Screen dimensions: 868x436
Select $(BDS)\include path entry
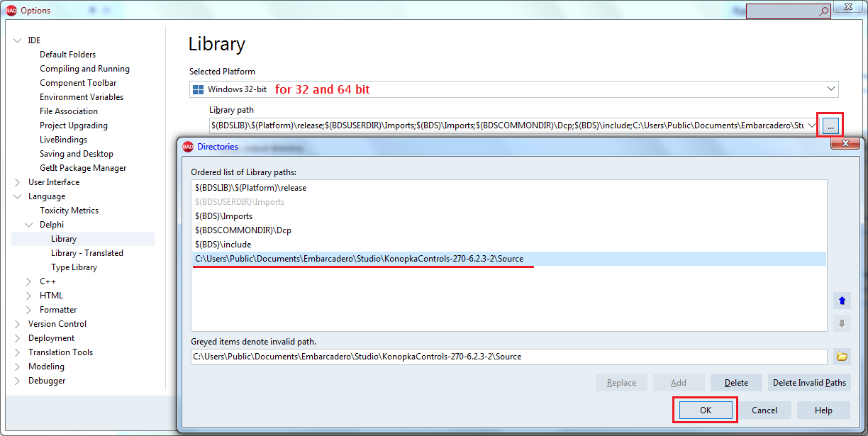[x=509, y=245]
